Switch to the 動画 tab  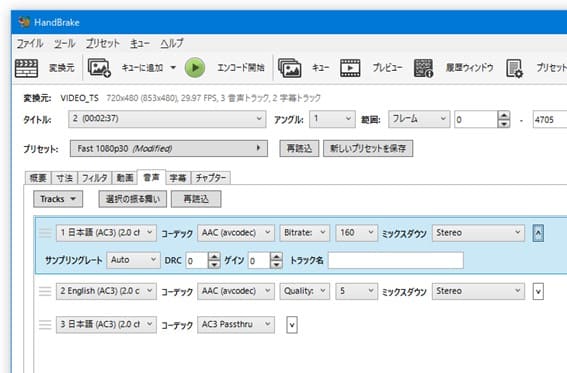[125, 178]
